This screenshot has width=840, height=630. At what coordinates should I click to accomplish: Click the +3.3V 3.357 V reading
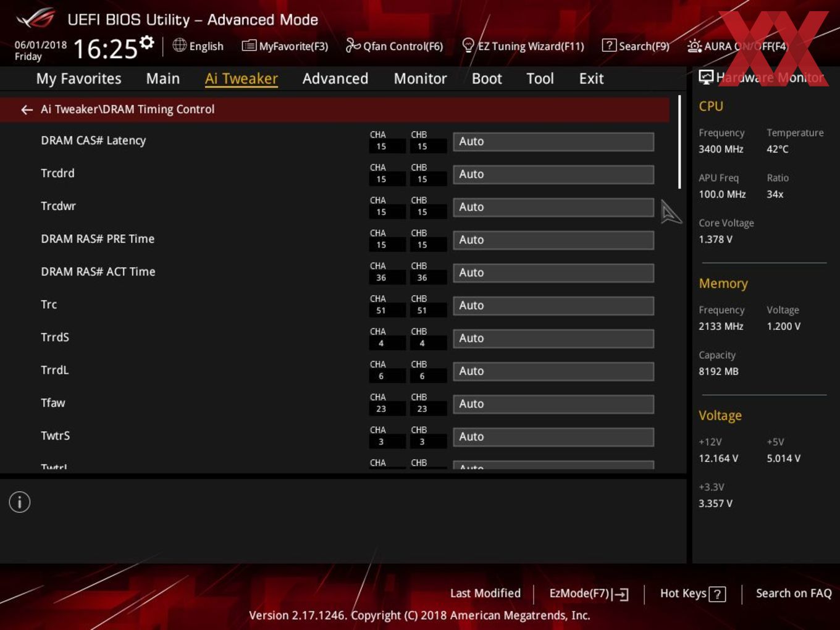[715, 503]
